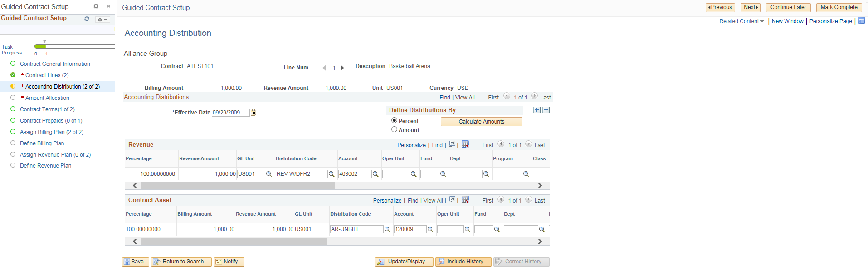Open lookup for Contract Asset AR-UNBILL code
This screenshot has width=868, height=272.
coord(387,229)
